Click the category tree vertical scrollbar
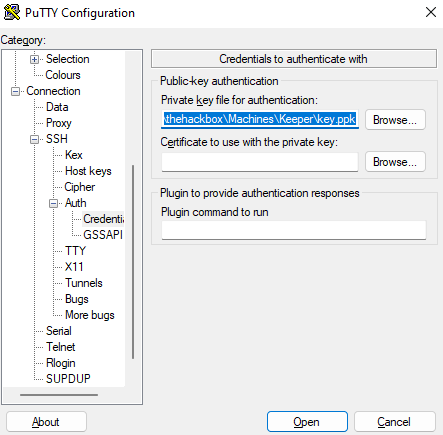This screenshot has width=443, height=435. click(x=133, y=262)
